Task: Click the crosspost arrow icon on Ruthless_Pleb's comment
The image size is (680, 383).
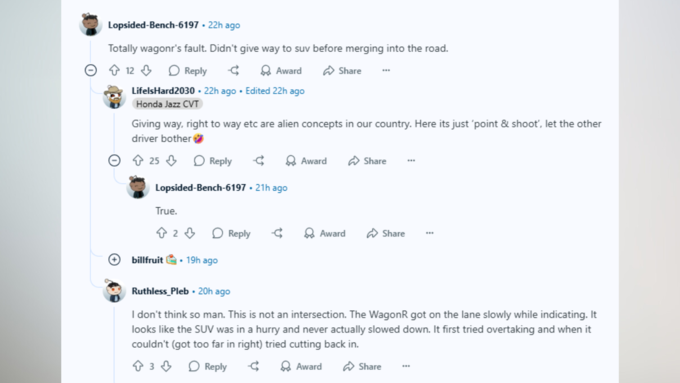Action: coord(254,366)
